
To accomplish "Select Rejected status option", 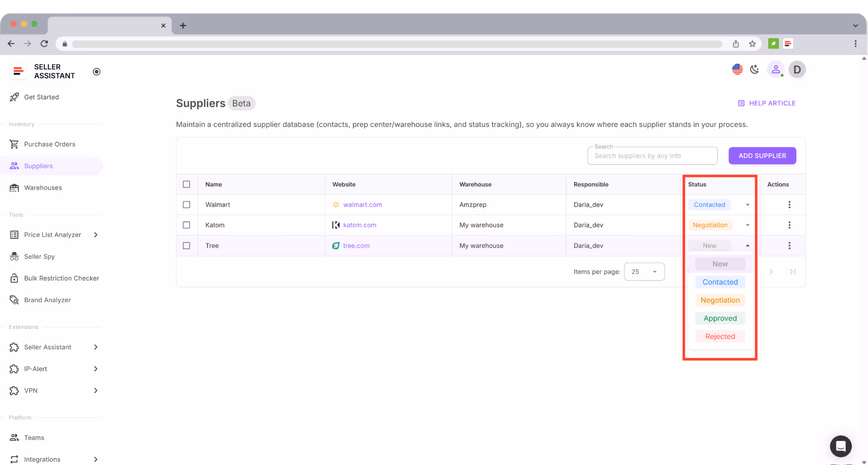I will pyautogui.click(x=720, y=336).
